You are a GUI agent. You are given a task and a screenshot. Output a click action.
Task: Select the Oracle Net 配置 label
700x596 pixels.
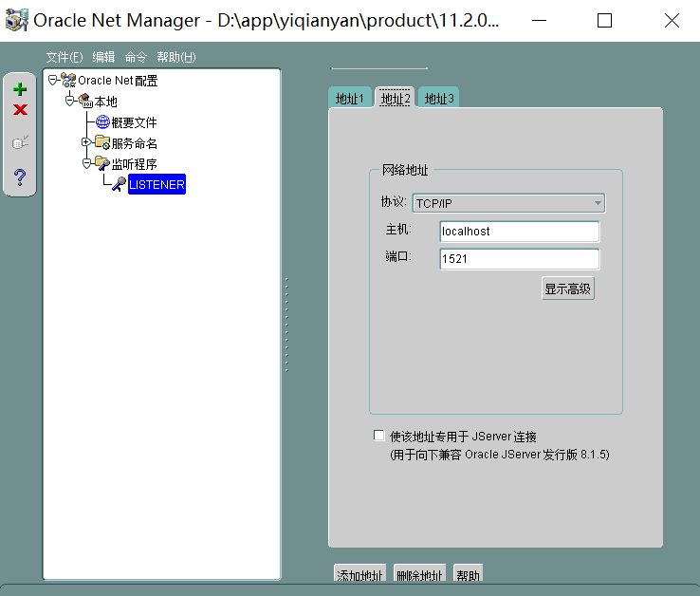point(118,81)
